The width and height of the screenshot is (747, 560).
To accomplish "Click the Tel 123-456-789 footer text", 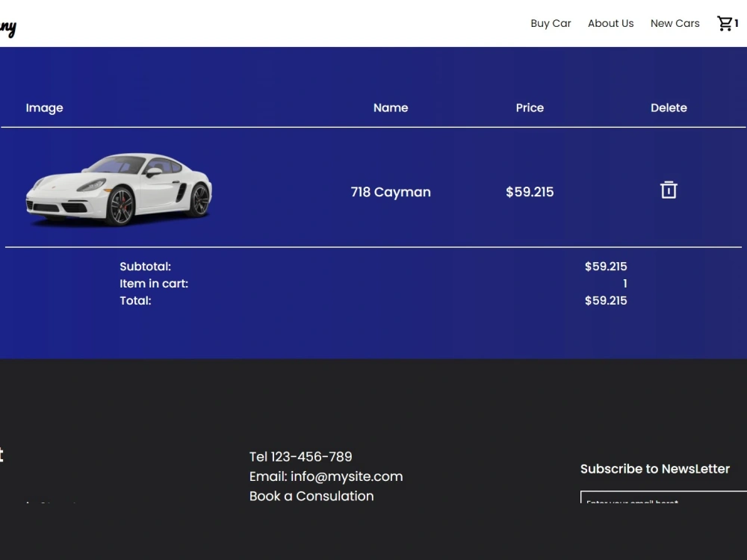I will tap(300, 457).
